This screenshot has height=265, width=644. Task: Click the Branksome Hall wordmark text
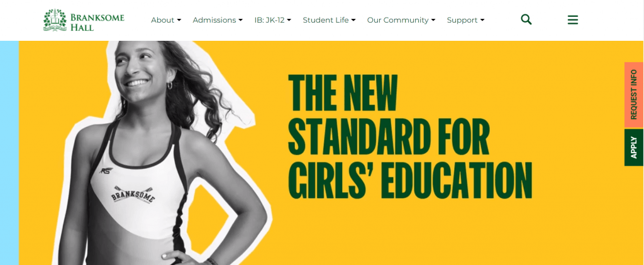97,23
